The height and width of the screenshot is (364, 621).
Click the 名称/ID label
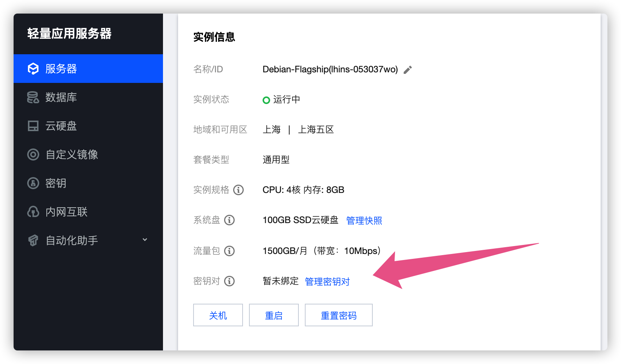pos(208,69)
